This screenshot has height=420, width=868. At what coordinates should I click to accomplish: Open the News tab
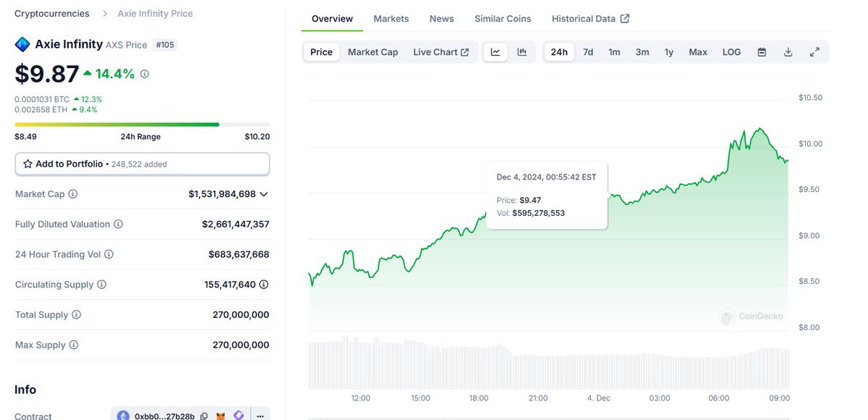coord(442,19)
